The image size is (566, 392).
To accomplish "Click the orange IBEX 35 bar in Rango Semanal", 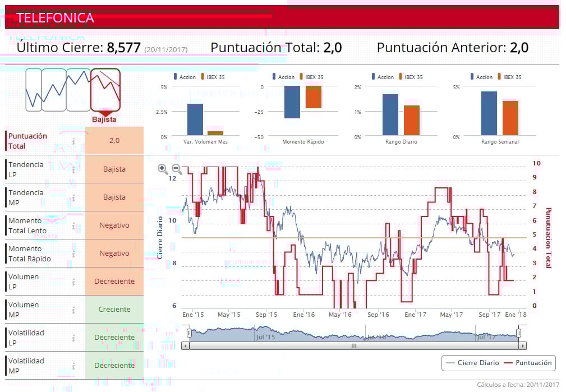I will tap(510, 118).
